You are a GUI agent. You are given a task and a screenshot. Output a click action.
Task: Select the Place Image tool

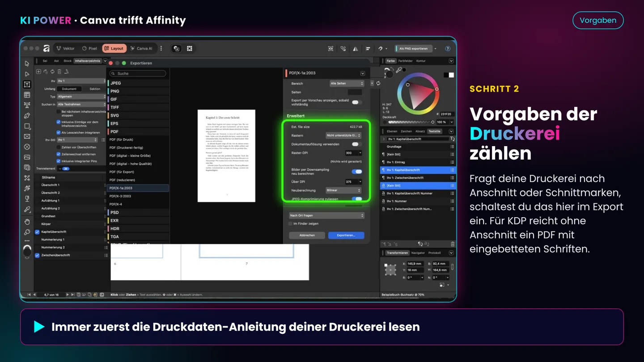coord(27,157)
